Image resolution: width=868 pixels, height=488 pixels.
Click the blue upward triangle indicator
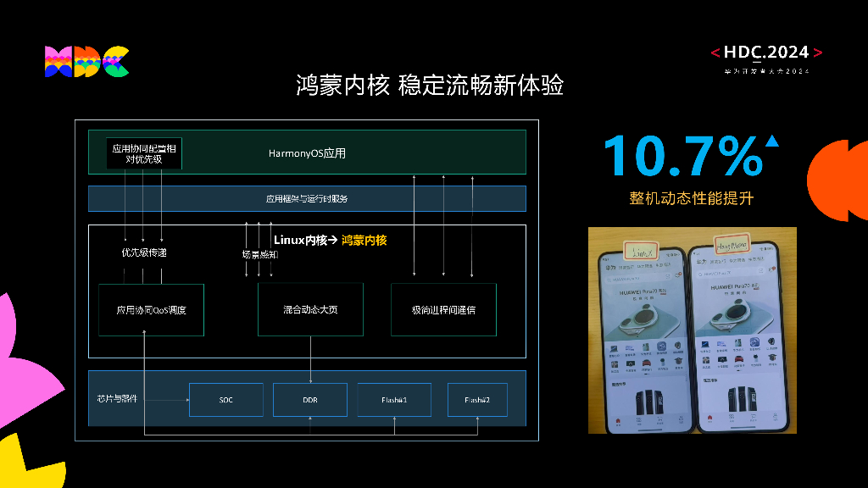772,141
